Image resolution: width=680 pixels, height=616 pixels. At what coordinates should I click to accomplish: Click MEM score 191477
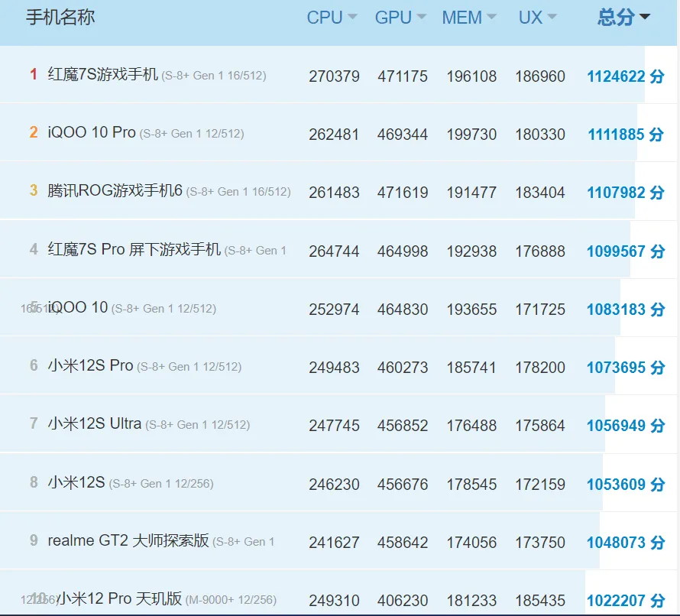471,193
